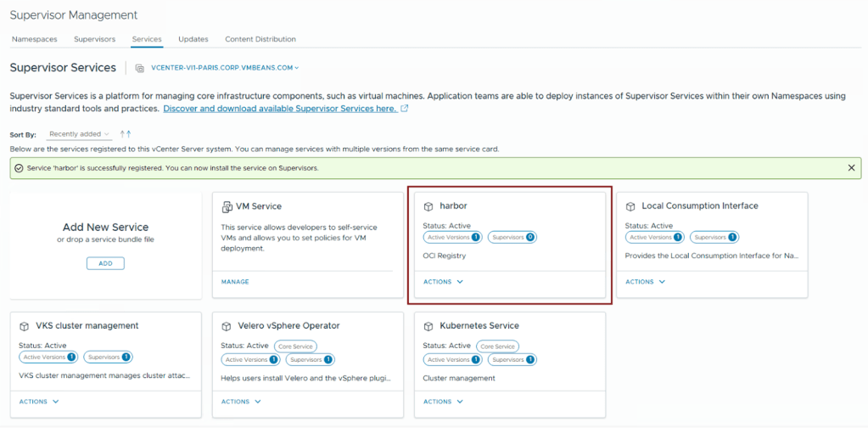This screenshot has height=428, width=868.
Task: Click the Velero vSphere Operator package icon
Action: 227,326
